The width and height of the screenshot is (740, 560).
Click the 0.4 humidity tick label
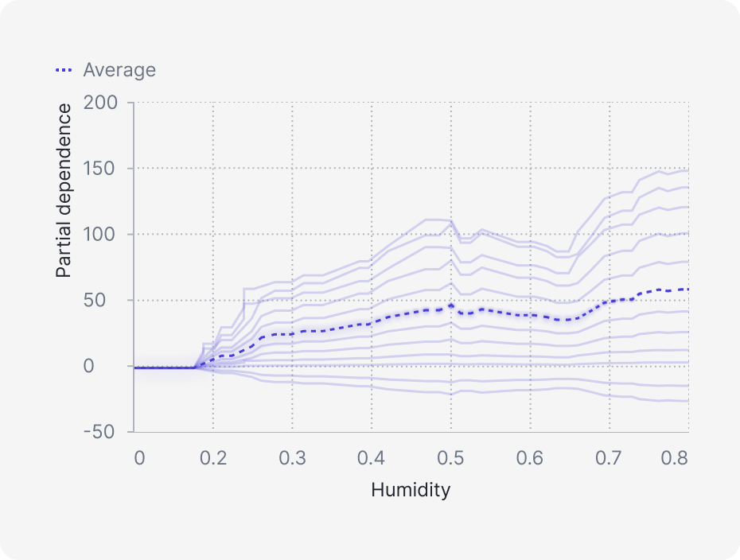(371, 459)
